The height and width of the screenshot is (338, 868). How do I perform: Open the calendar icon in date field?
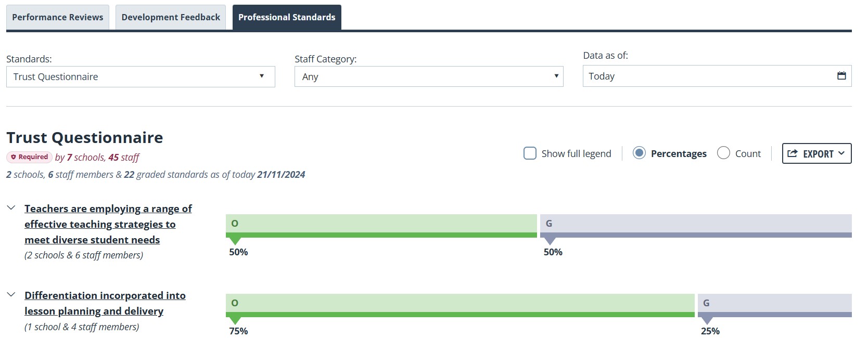841,76
